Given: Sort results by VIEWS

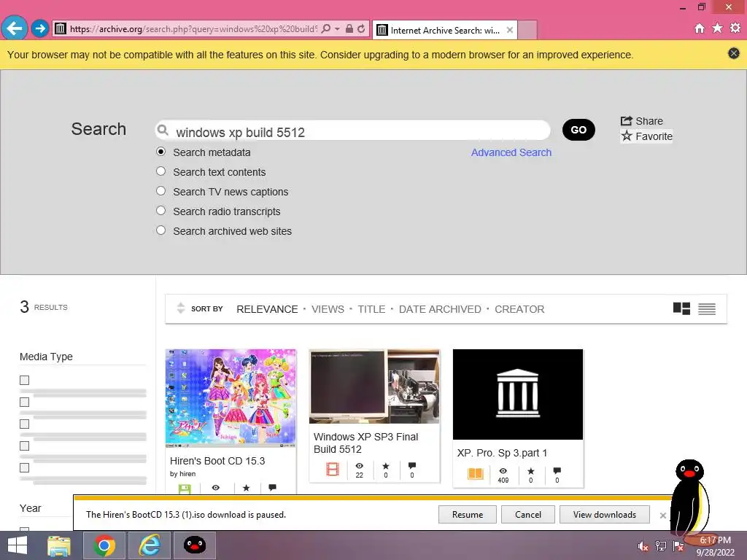Looking at the screenshot, I should pyautogui.click(x=328, y=309).
